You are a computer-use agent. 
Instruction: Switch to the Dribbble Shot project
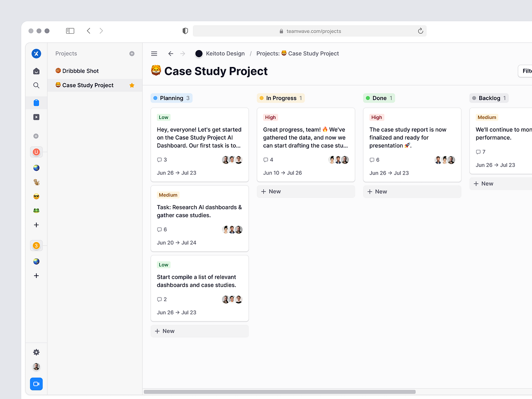pos(81,70)
